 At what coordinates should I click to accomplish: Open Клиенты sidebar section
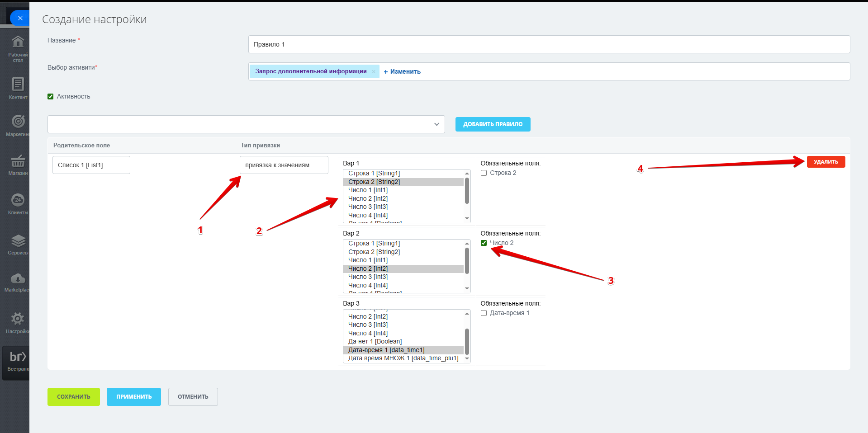coord(18,200)
